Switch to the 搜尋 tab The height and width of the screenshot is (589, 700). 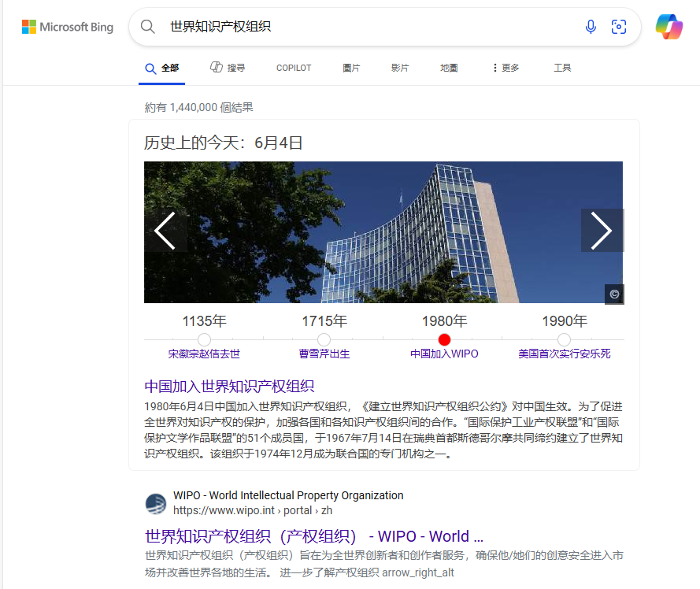point(228,68)
